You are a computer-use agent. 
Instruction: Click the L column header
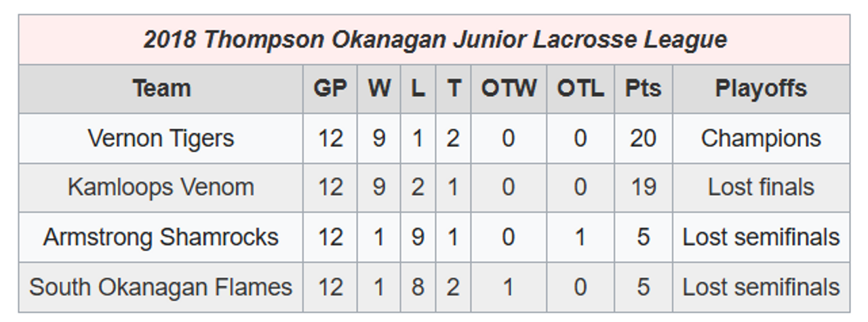418,89
